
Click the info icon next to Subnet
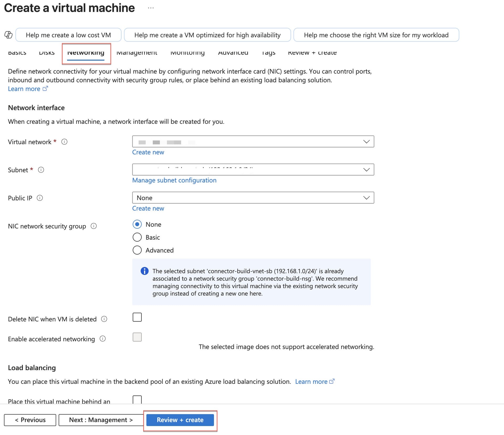(41, 170)
